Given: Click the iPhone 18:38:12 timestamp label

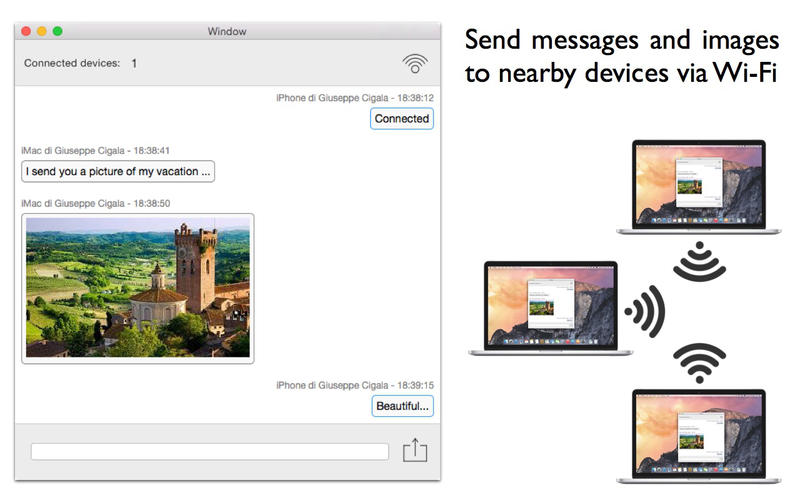Looking at the screenshot, I should pyautogui.click(x=355, y=98).
